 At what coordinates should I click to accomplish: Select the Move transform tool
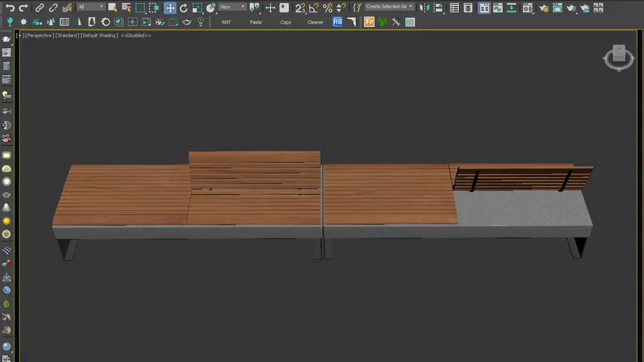(x=170, y=8)
